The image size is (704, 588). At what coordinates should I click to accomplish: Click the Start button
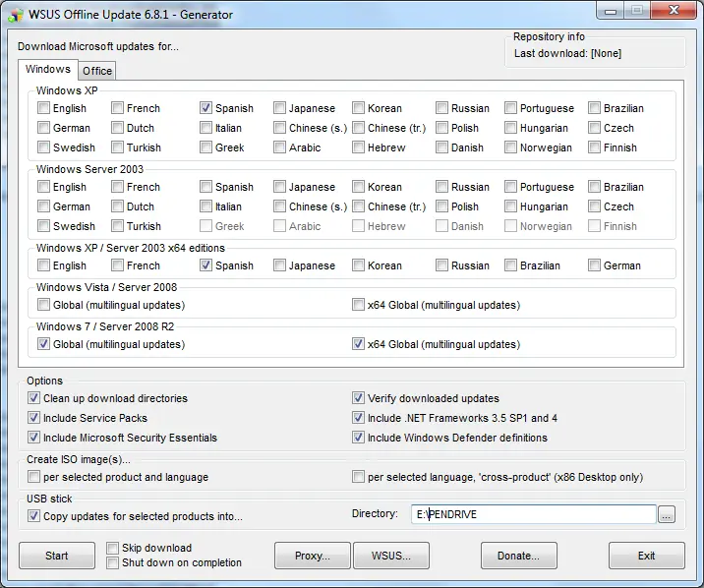(57, 556)
